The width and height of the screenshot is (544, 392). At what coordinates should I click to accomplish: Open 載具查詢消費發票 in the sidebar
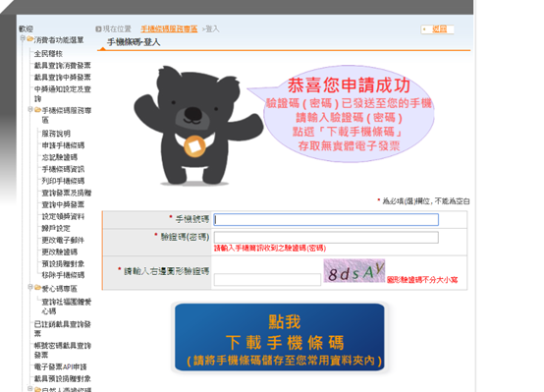point(62,66)
